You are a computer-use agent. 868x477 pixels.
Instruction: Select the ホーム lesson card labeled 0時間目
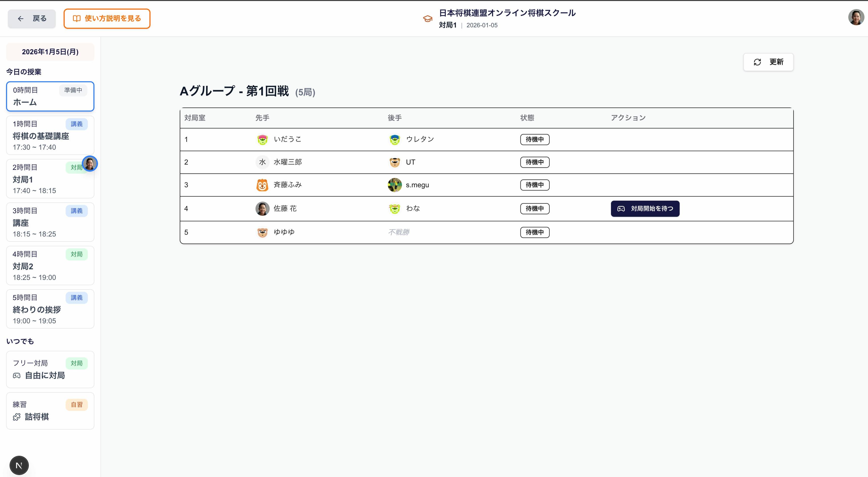50,96
